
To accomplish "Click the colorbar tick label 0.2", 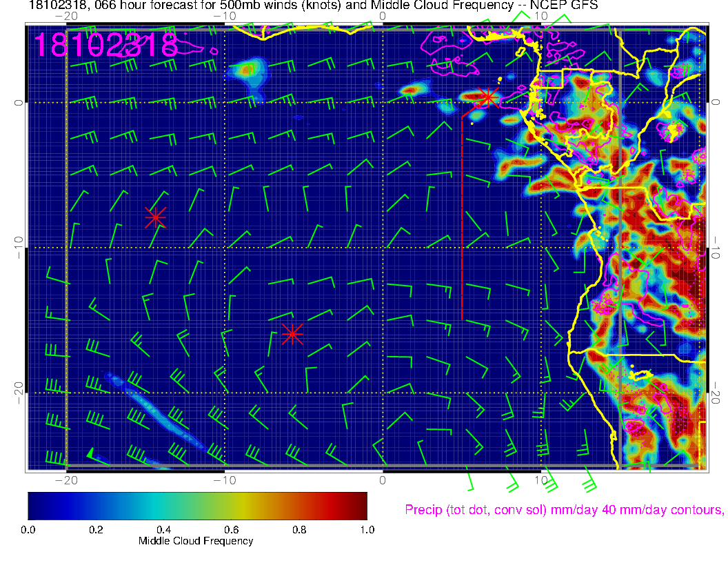I will (96, 530).
